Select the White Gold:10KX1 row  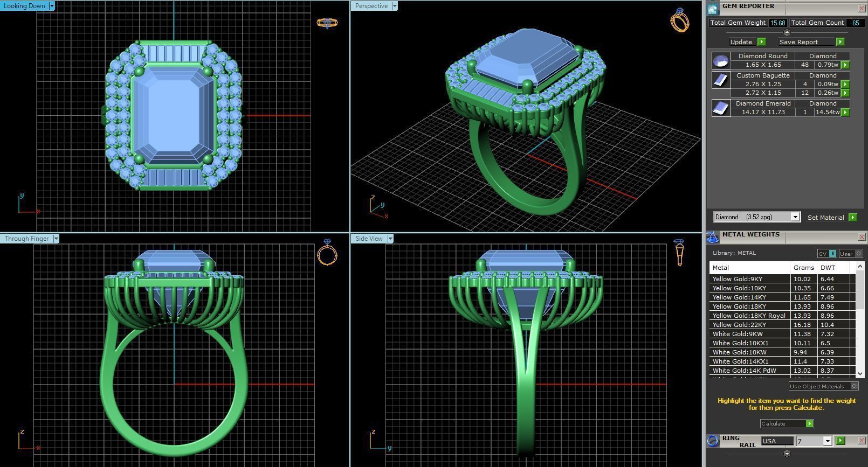(x=782, y=343)
